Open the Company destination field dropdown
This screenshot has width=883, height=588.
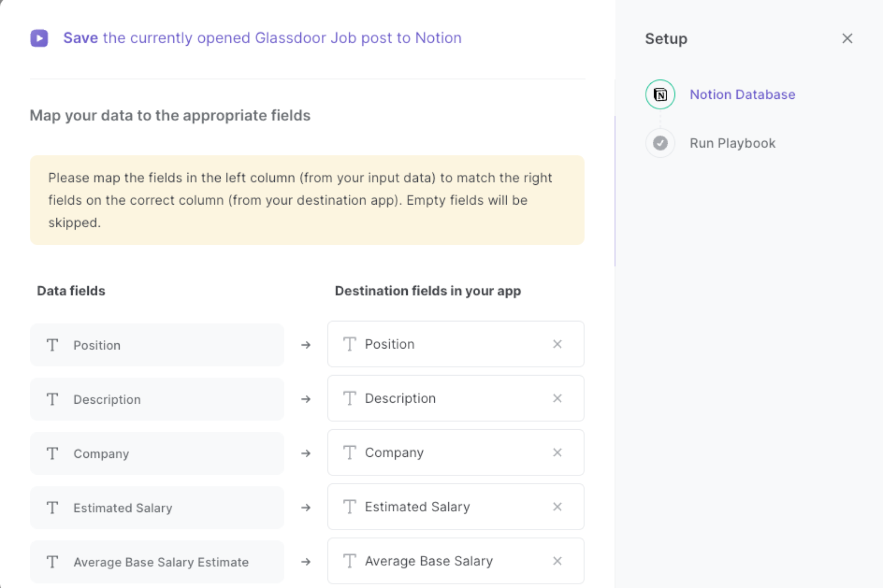pyautogui.click(x=455, y=452)
